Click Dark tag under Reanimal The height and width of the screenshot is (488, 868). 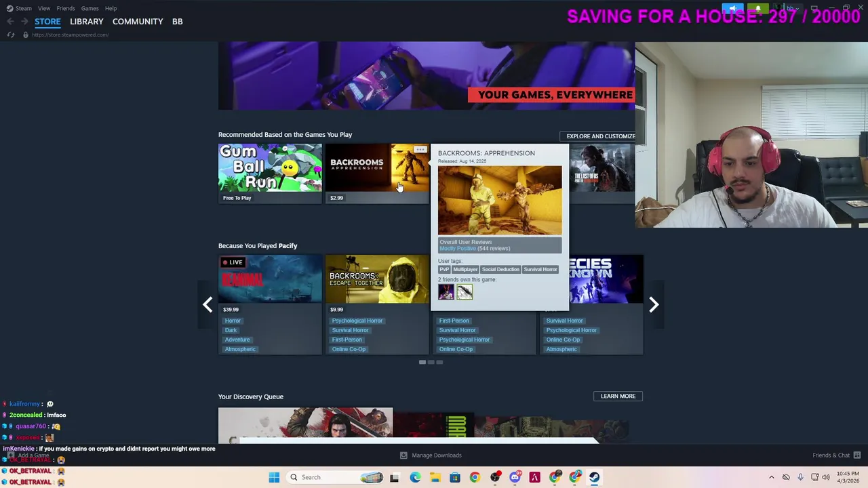point(231,330)
